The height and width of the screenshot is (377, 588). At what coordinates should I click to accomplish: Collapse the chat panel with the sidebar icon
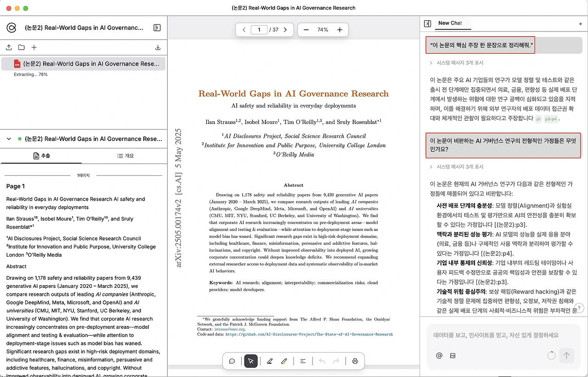427,23
